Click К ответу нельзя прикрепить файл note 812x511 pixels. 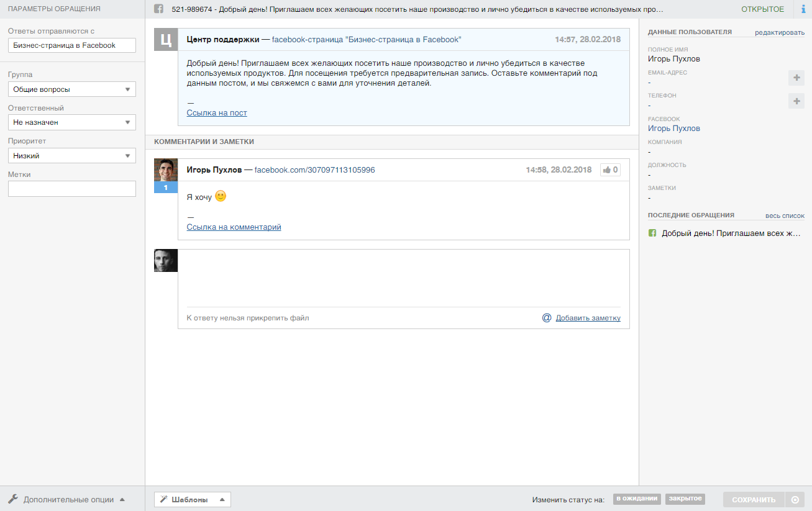pos(248,318)
